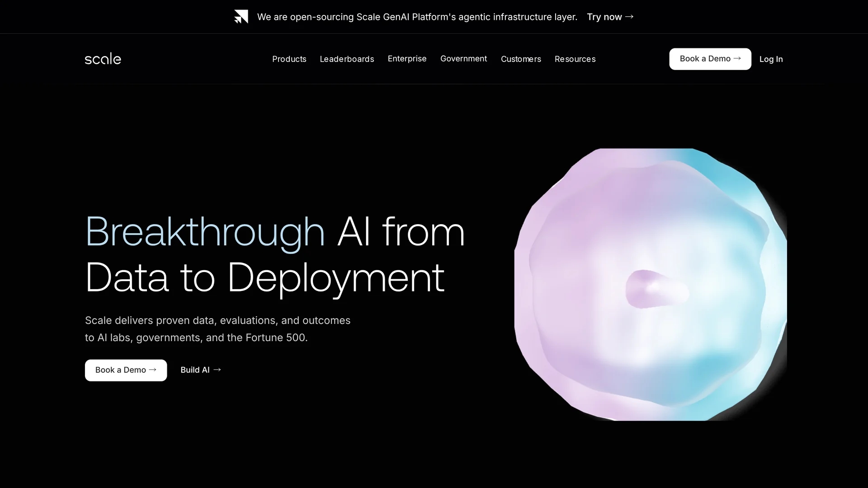Image resolution: width=868 pixels, height=488 pixels.
Task: Click the animated pastel orb graphic
Action: (651, 284)
